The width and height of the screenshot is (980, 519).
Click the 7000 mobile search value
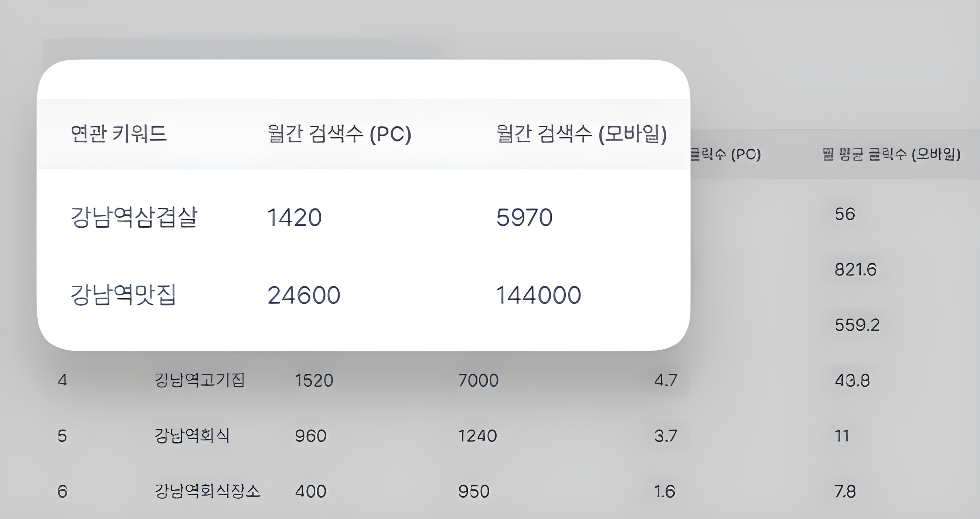click(x=478, y=380)
